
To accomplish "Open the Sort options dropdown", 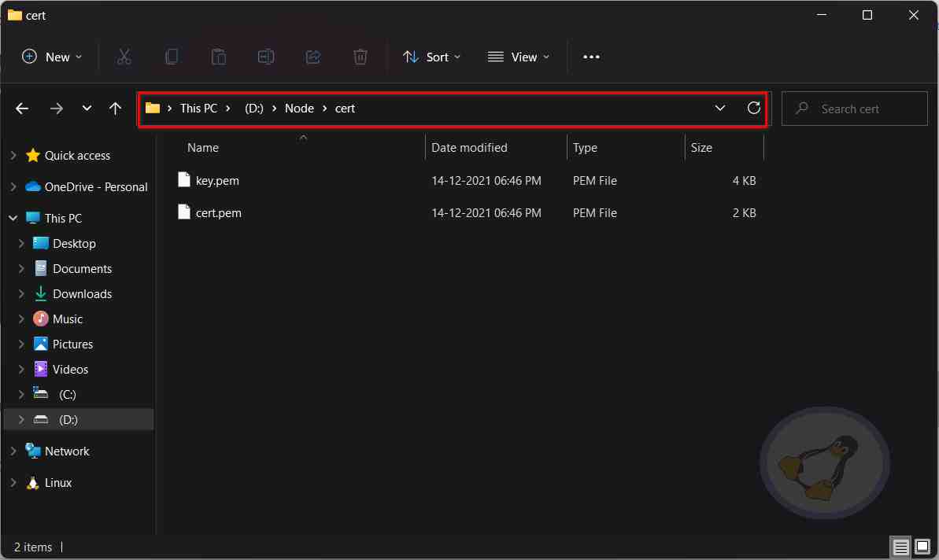I will tap(432, 57).
